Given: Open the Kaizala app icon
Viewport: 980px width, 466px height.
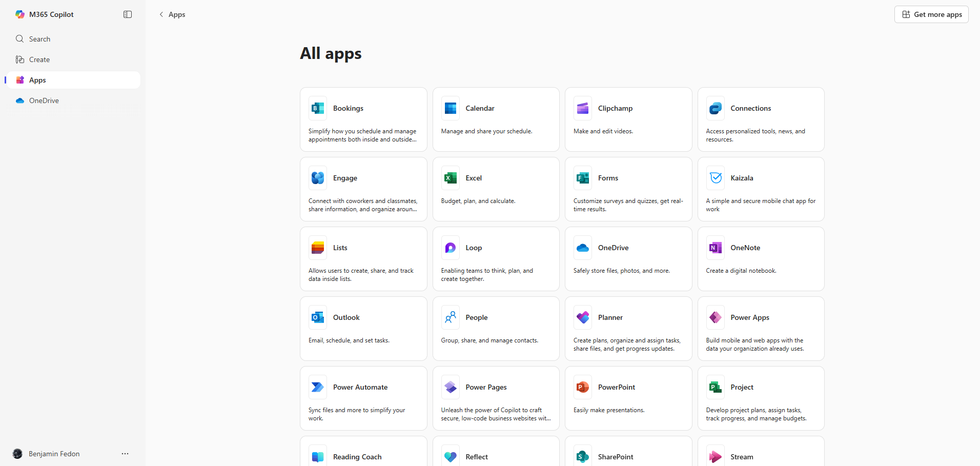Looking at the screenshot, I should point(716,178).
